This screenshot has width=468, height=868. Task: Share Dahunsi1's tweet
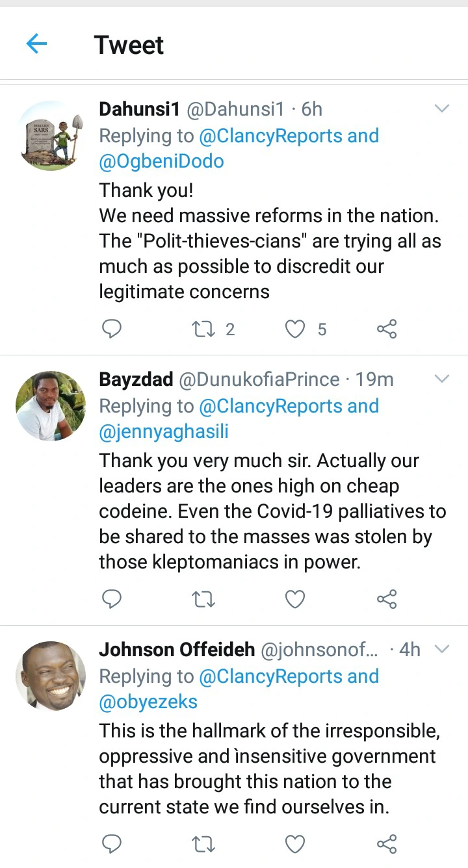387,329
